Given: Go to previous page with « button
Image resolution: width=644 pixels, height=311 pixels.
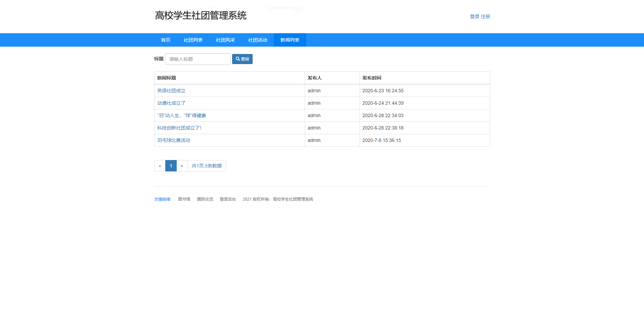Looking at the screenshot, I should pos(160,166).
